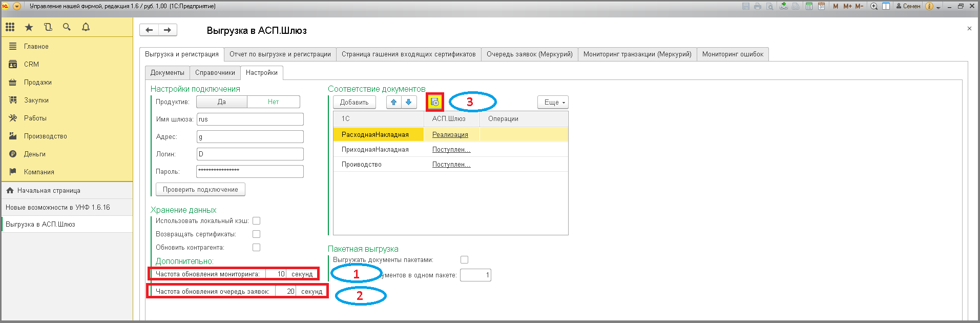
Task: Click user Семен in title bar
Action: pyautogui.click(x=908, y=6)
